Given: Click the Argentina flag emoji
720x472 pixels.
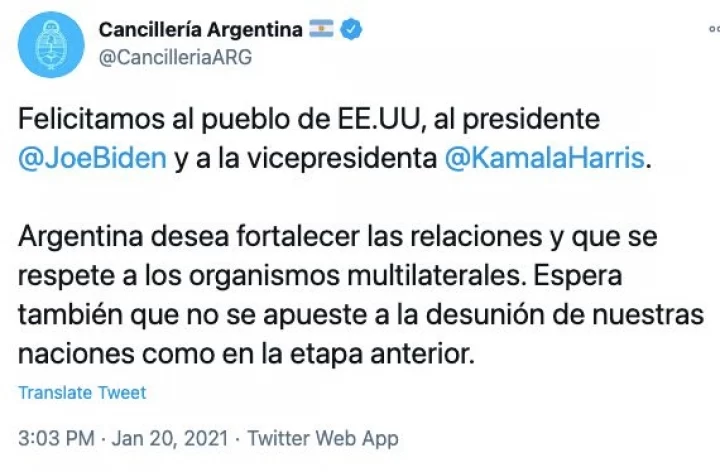Looking at the screenshot, I should click(x=321, y=28).
